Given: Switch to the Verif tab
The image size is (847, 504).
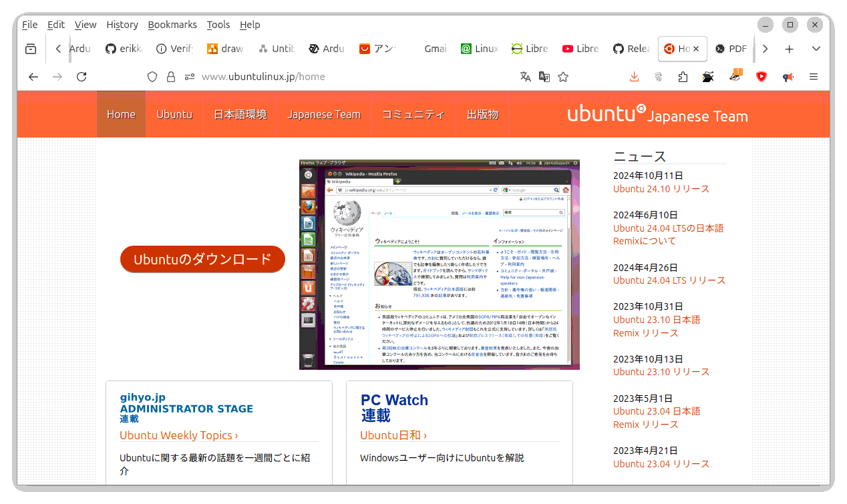Looking at the screenshot, I should [x=174, y=49].
